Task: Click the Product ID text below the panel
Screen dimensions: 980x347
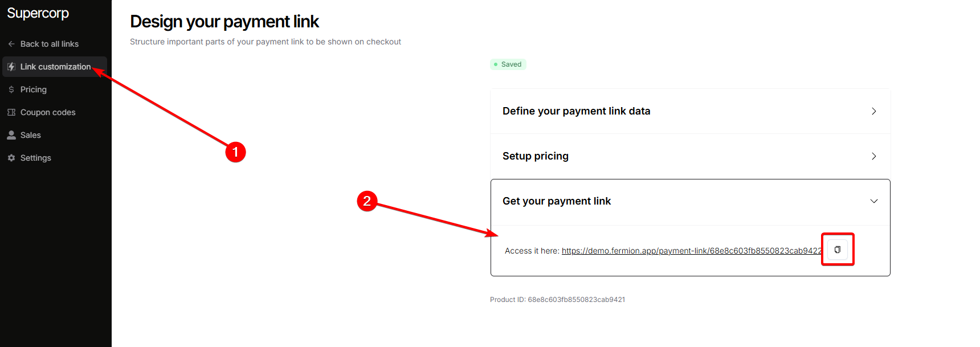Action: click(557, 300)
